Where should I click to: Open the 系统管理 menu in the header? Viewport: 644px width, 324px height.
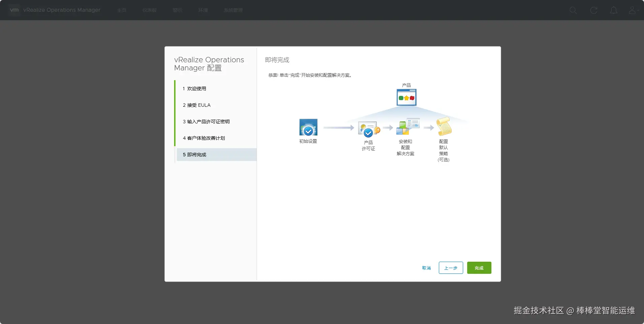pyautogui.click(x=233, y=10)
